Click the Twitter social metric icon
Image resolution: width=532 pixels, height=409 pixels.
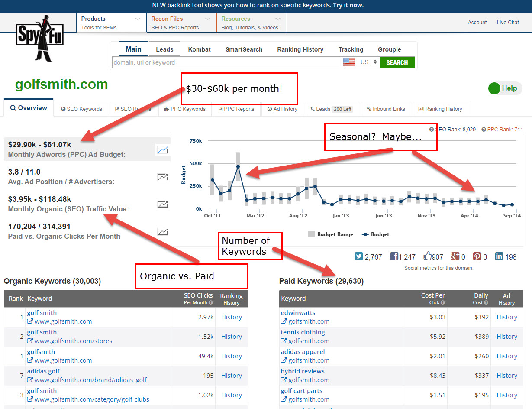coord(359,256)
